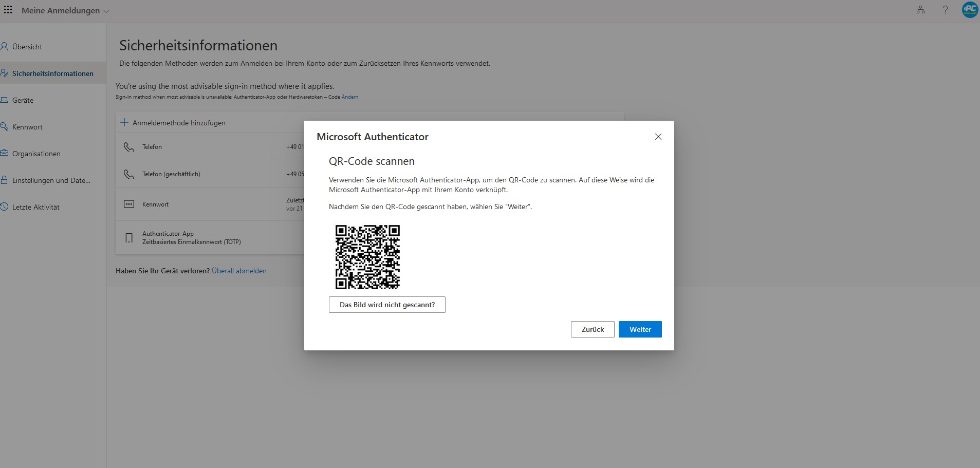The height and width of the screenshot is (468, 980).
Task: Open Letzte Aktivität in the sidebar
Action: pyautogui.click(x=35, y=207)
